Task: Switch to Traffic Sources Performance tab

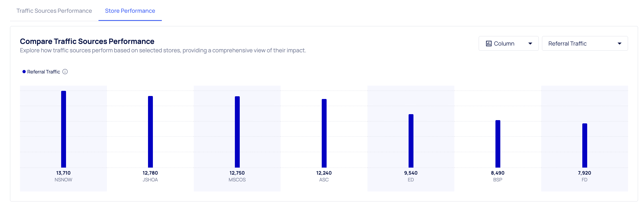Action: pyautogui.click(x=54, y=11)
